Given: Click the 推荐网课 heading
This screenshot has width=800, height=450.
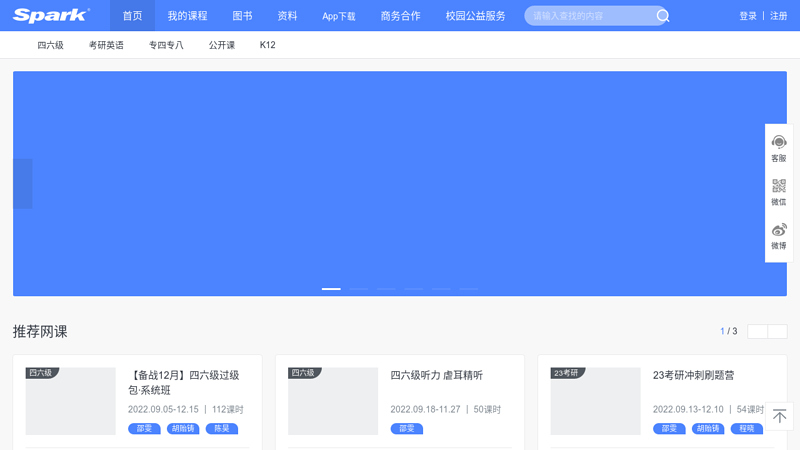Looking at the screenshot, I should pyautogui.click(x=40, y=332).
